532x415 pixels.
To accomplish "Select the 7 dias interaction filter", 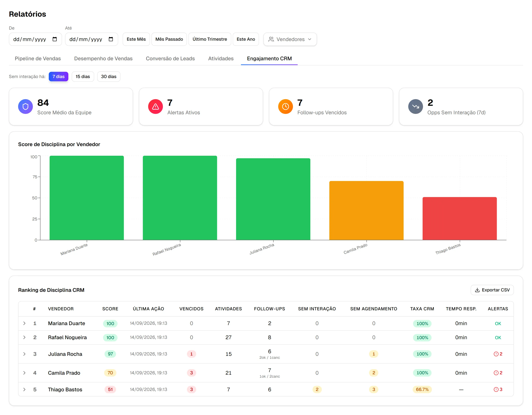I will tap(58, 77).
